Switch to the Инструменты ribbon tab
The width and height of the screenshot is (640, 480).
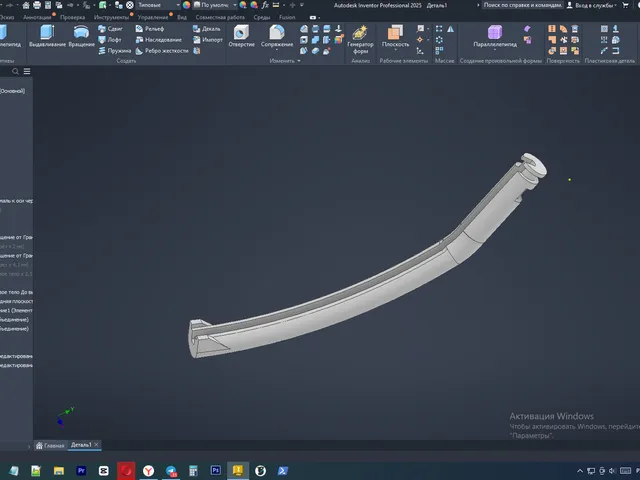pos(111,17)
